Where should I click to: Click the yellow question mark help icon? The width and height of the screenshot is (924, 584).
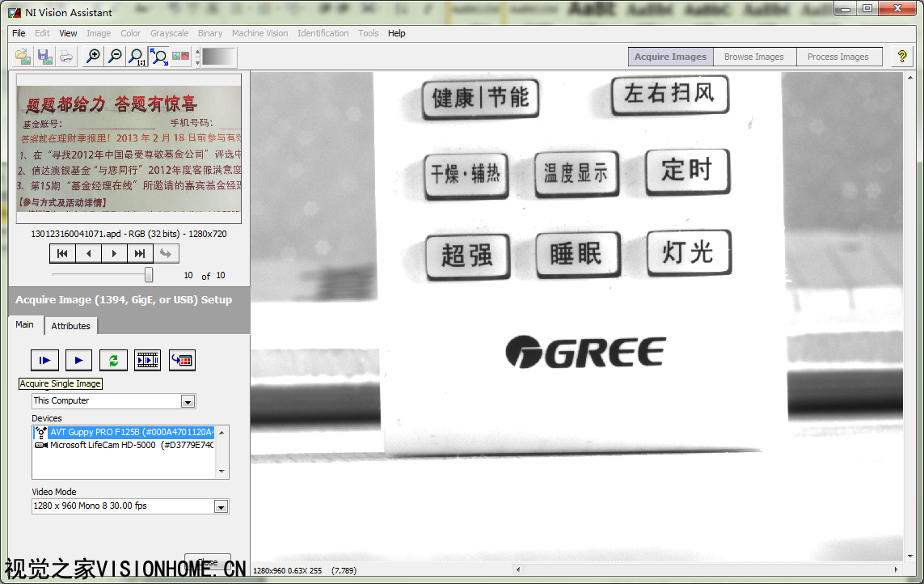point(901,57)
